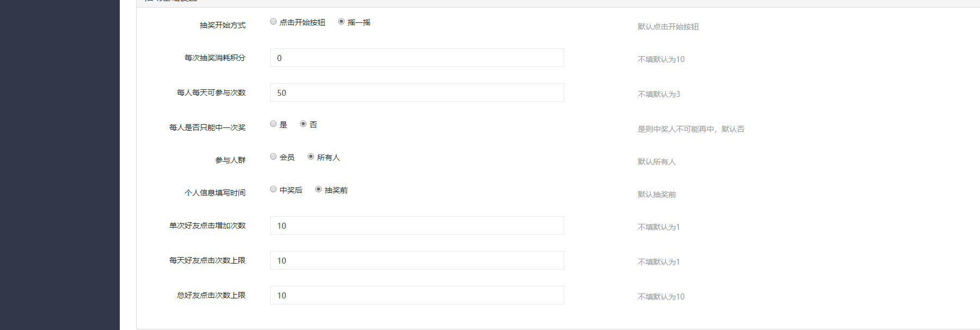Select 会员 for 参与人群

click(x=273, y=157)
